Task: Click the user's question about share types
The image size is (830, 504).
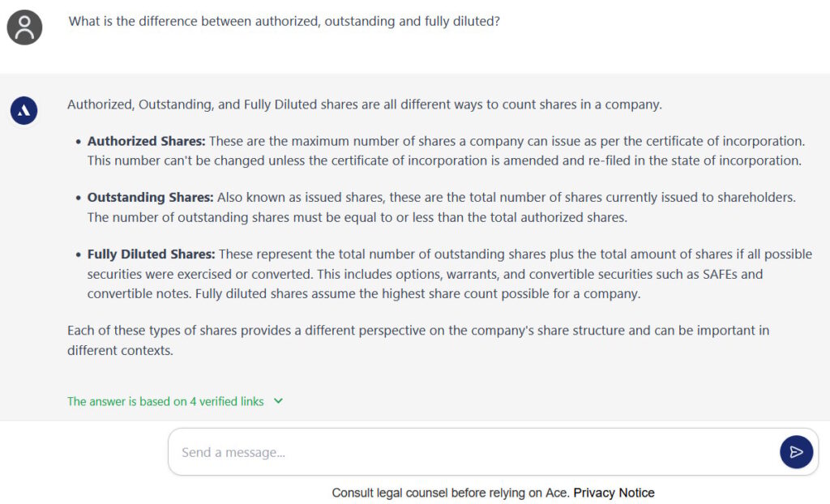Action: click(284, 21)
